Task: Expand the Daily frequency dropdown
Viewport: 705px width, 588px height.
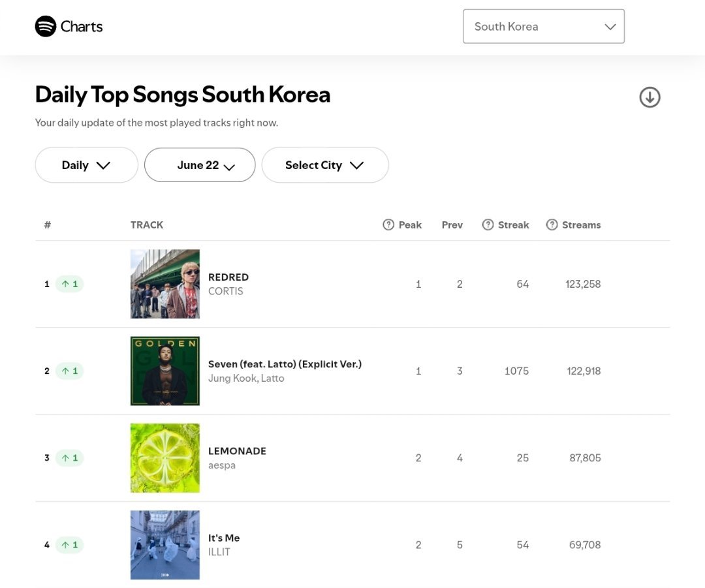Action: click(x=86, y=165)
